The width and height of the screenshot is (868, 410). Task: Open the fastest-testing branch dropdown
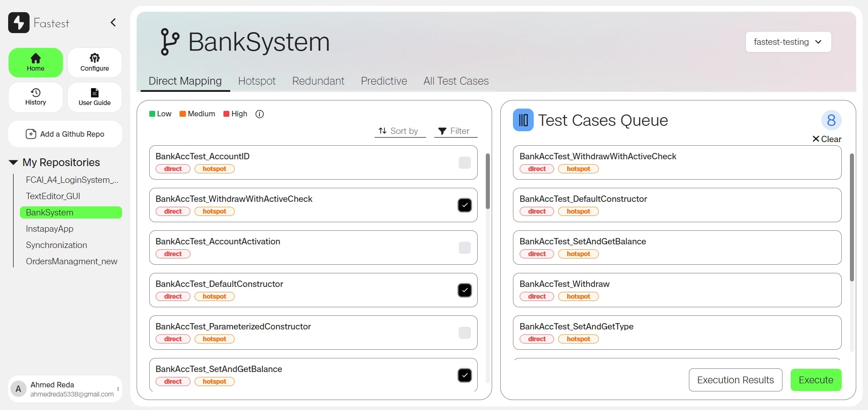(x=788, y=42)
